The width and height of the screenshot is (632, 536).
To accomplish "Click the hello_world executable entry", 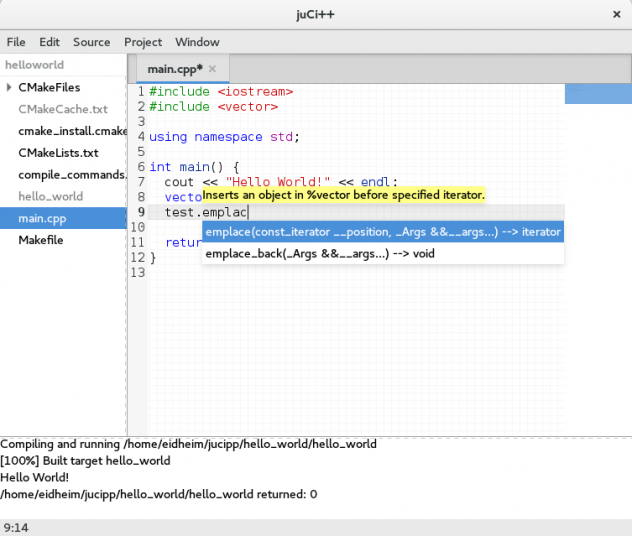I will click(x=51, y=197).
